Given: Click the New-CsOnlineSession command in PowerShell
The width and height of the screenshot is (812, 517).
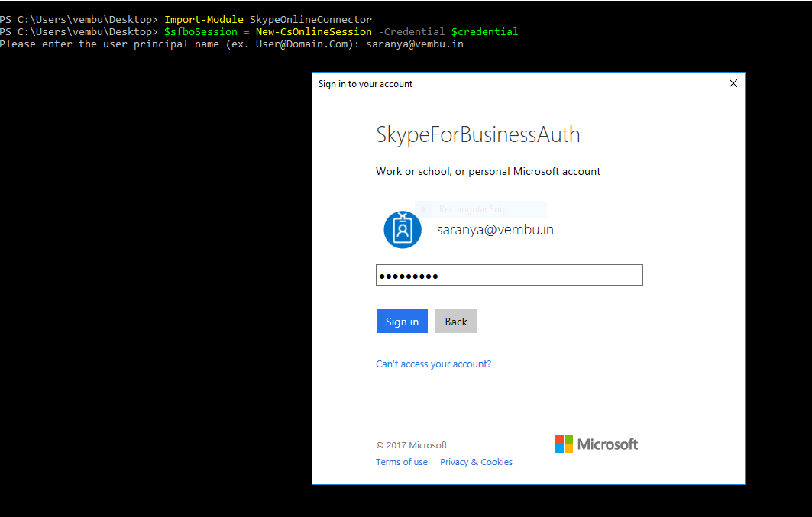Looking at the screenshot, I should (x=314, y=31).
